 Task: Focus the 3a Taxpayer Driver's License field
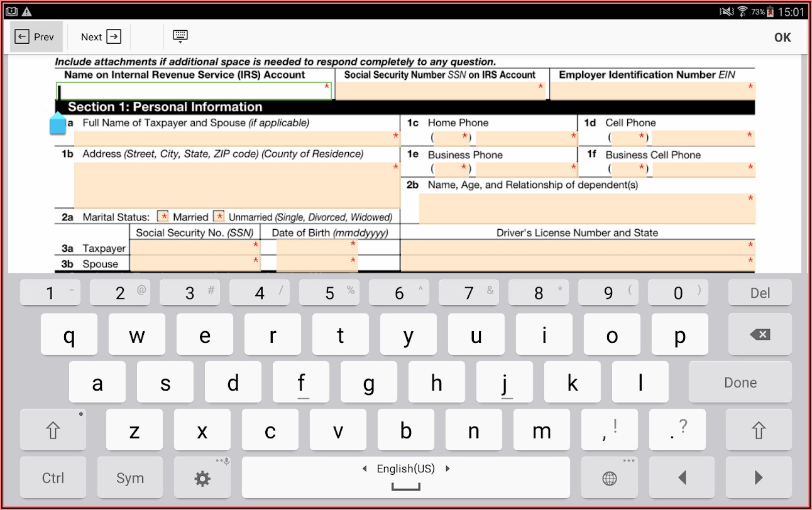(x=578, y=247)
